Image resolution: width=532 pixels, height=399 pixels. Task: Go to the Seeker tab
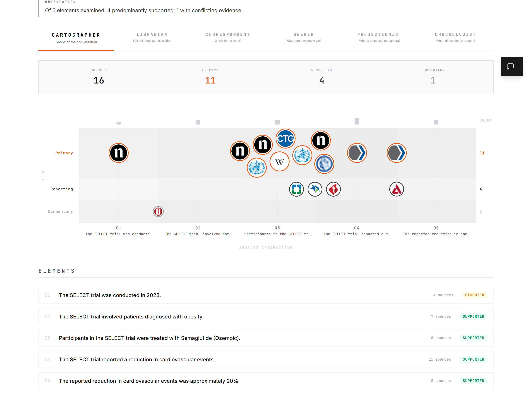tap(304, 37)
